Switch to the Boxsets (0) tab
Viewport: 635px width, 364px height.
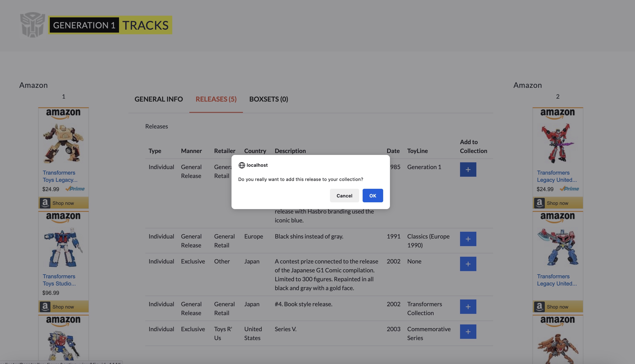[268, 99]
